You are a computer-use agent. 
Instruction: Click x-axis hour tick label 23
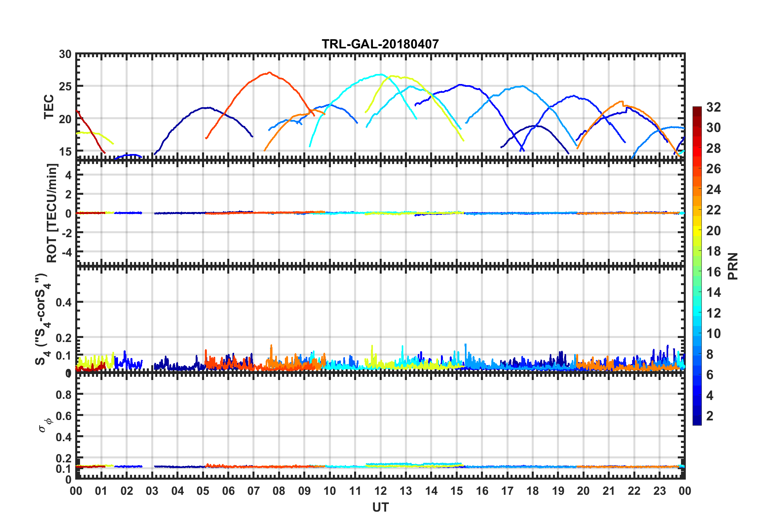[x=660, y=491]
